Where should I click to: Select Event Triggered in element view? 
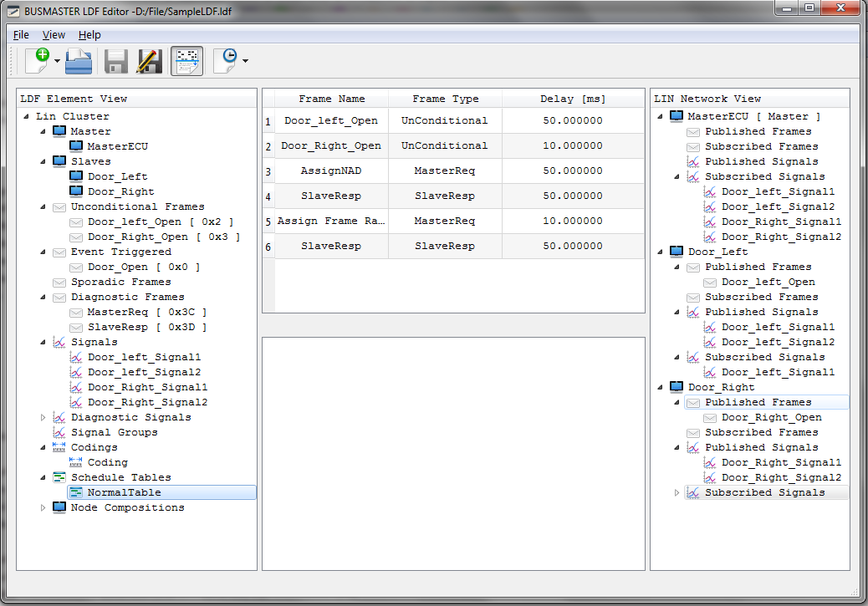pyautogui.click(x=121, y=252)
